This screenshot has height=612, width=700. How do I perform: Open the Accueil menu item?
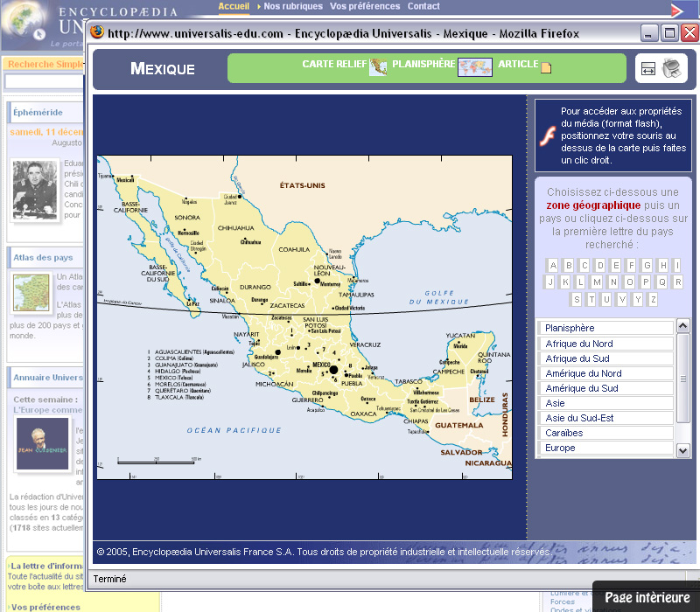tap(234, 6)
